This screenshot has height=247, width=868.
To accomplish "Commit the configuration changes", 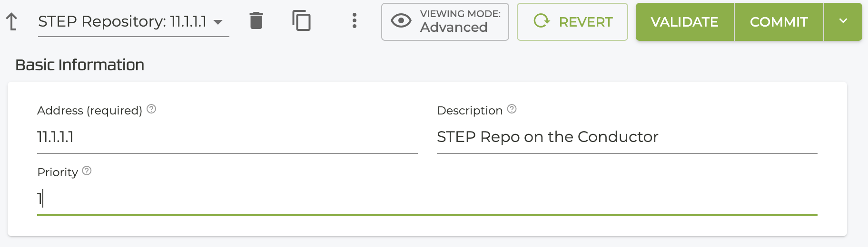I will point(779,22).
